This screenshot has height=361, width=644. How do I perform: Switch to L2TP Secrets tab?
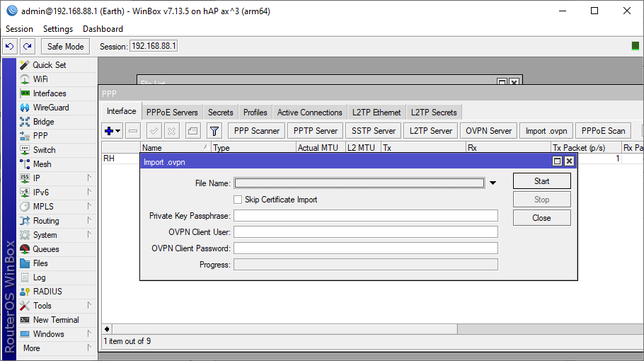coord(434,112)
